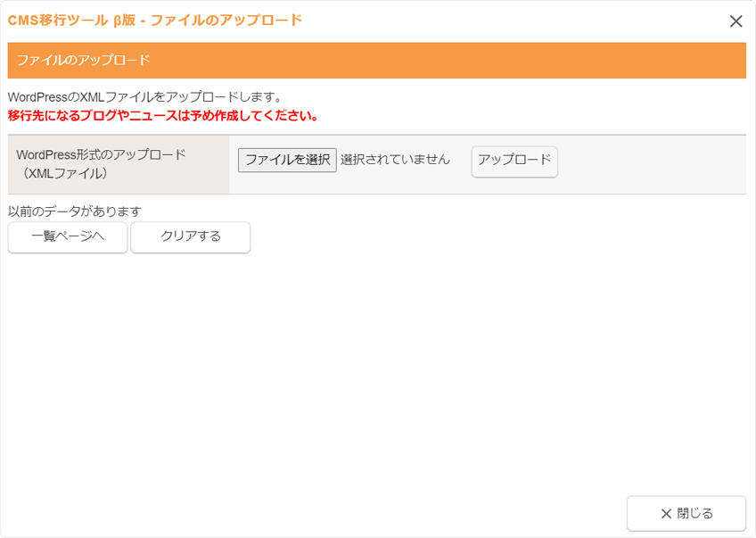Click the empty white area of the dialog body

tap(374, 375)
